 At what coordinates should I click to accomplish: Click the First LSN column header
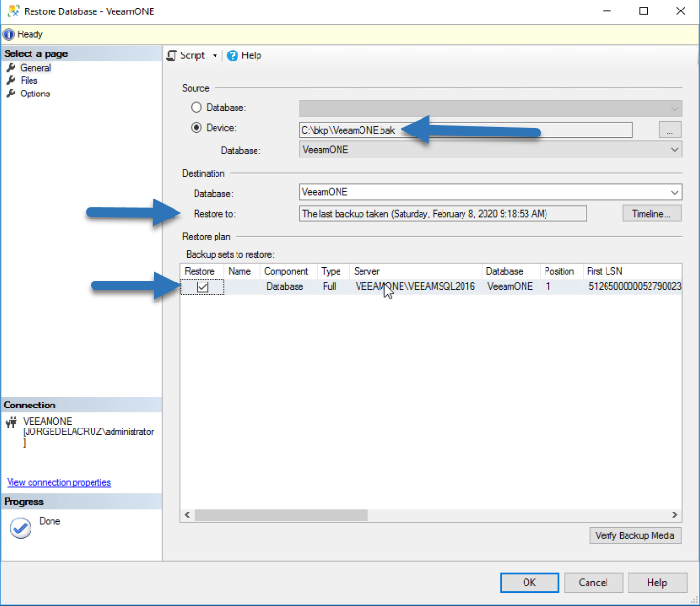pos(632,272)
